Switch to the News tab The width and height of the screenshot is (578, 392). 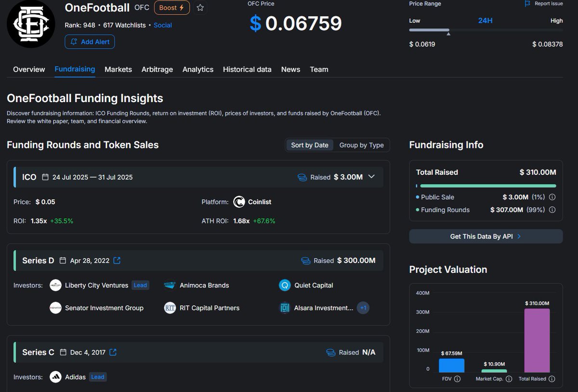coord(290,69)
